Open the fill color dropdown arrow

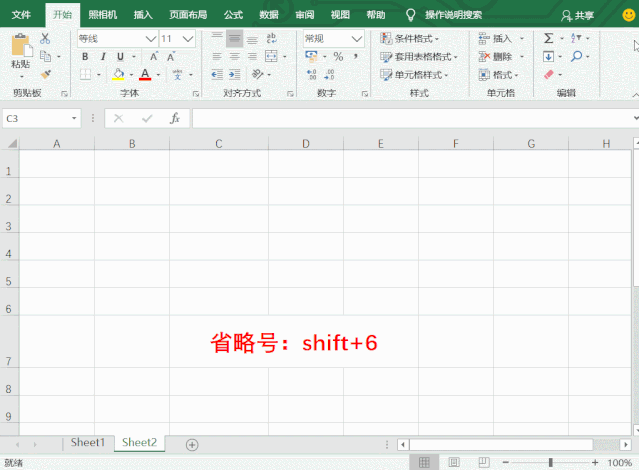[131, 75]
